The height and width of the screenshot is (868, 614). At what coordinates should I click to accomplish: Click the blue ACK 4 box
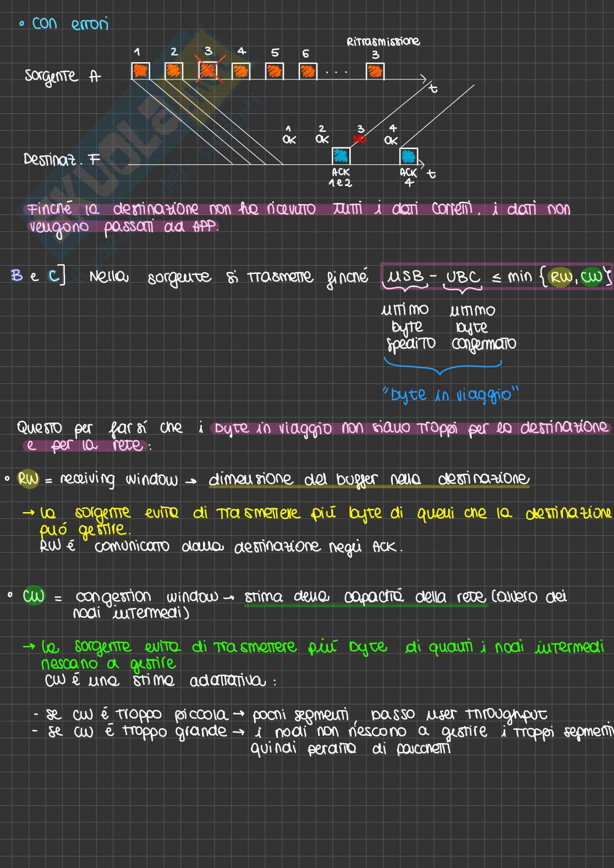point(408,157)
